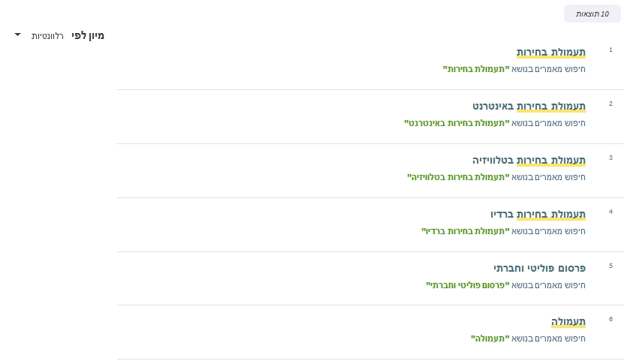Click the "10 תוצאות" results count badge

592,14
